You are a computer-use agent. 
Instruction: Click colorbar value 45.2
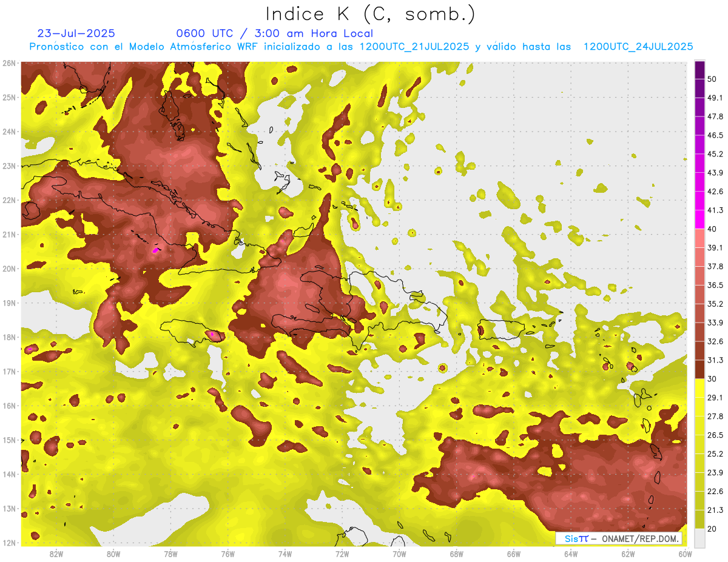click(x=715, y=154)
